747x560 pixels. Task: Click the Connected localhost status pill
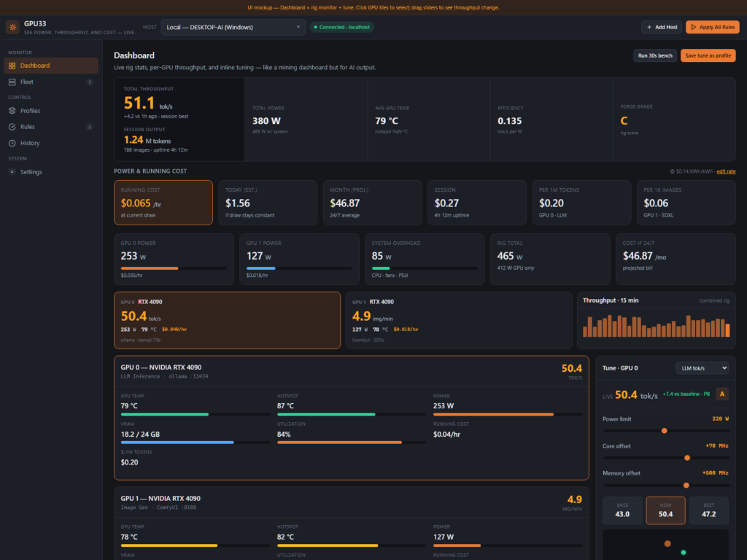342,27
